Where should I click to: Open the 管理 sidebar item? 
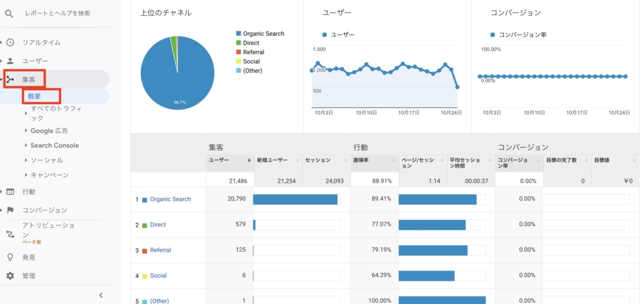(x=29, y=276)
